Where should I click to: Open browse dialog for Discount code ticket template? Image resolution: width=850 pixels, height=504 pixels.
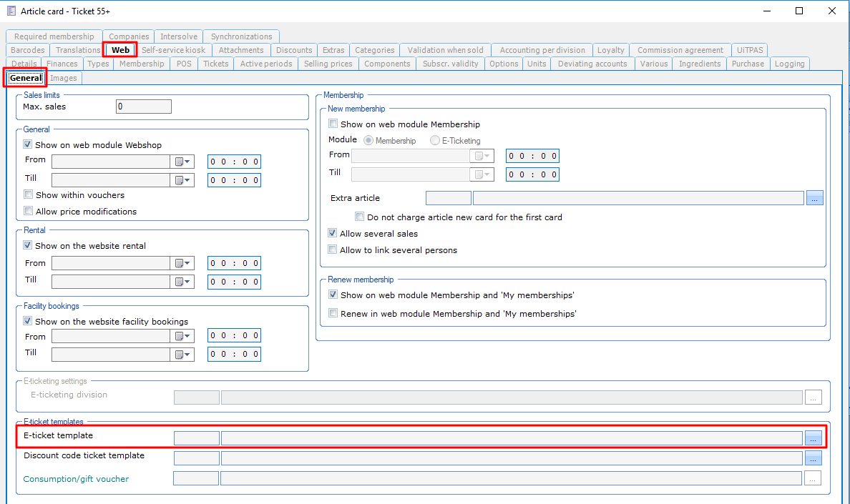click(x=813, y=458)
